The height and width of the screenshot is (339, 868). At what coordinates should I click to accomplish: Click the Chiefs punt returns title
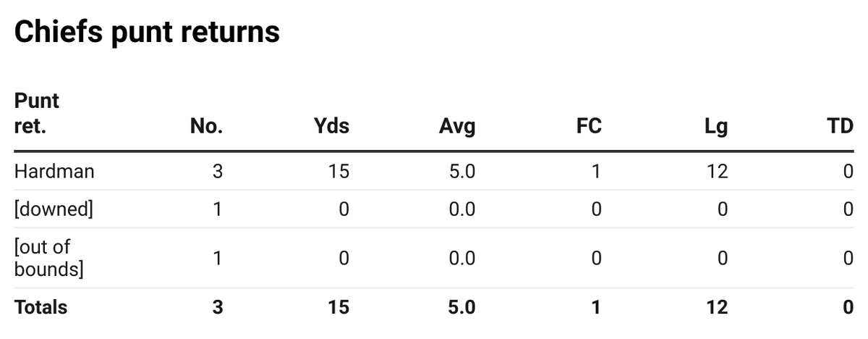[x=147, y=33]
